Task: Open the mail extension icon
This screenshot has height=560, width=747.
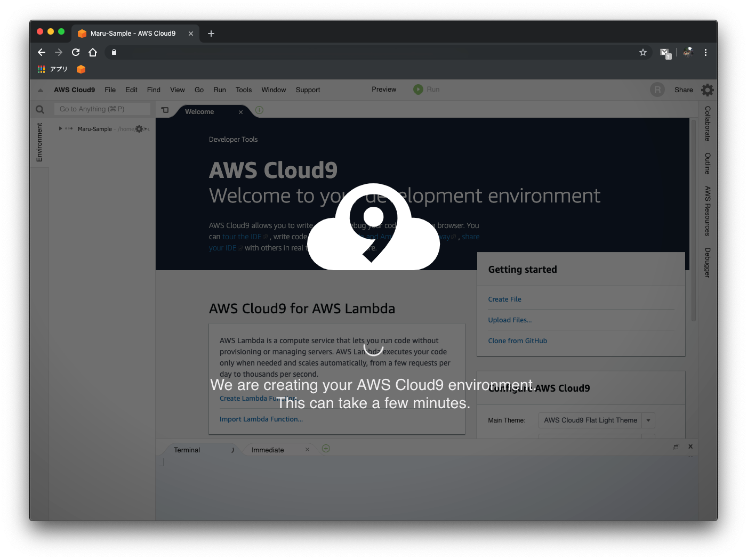Action: (665, 53)
